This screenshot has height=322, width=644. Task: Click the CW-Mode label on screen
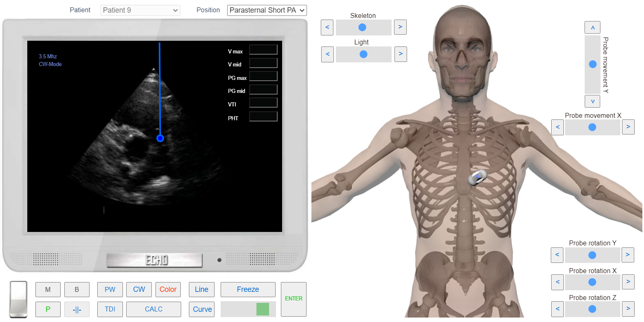coord(50,64)
